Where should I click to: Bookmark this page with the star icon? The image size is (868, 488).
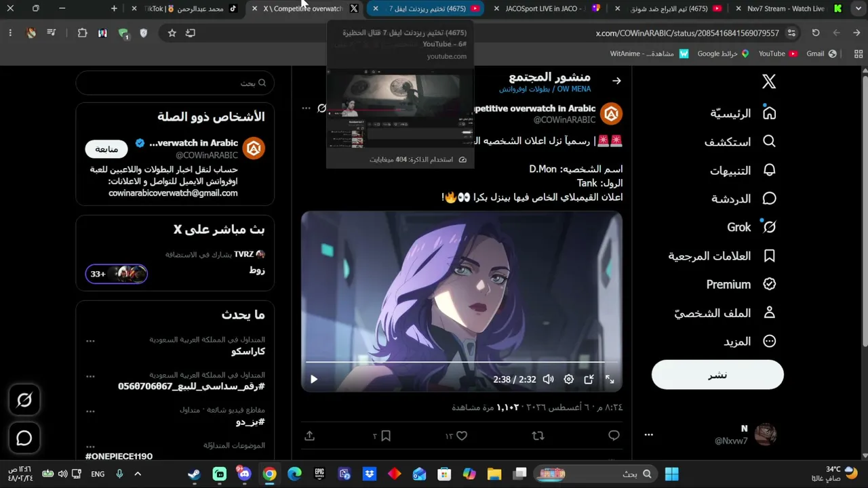point(172,33)
